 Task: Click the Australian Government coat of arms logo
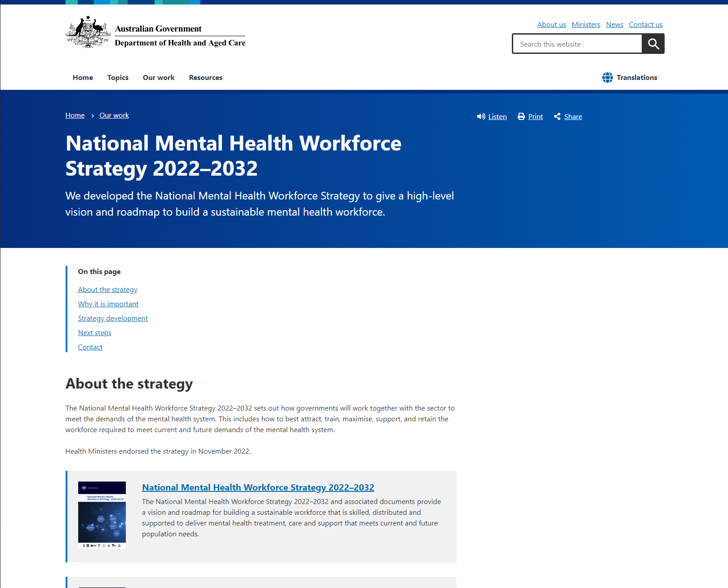(88, 32)
